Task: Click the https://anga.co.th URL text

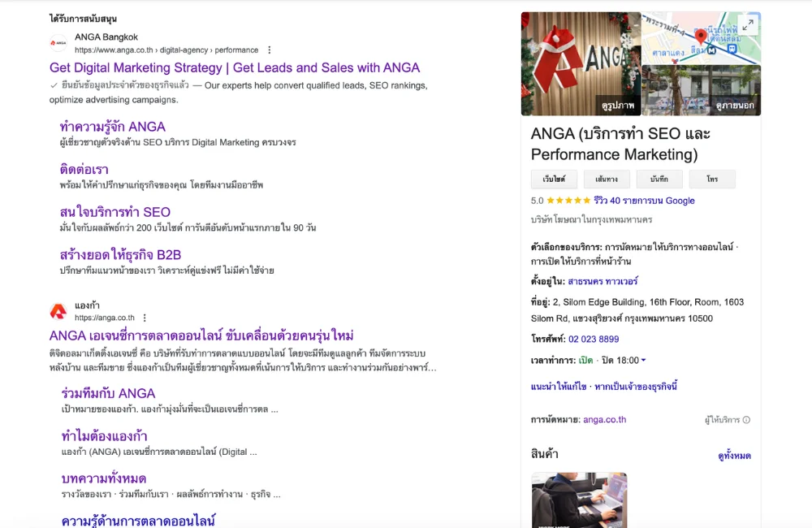Action: (x=105, y=318)
